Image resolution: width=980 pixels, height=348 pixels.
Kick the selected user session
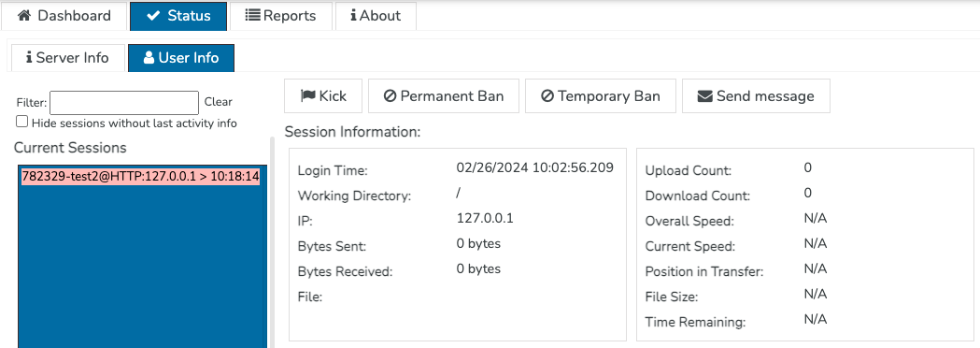pos(324,95)
